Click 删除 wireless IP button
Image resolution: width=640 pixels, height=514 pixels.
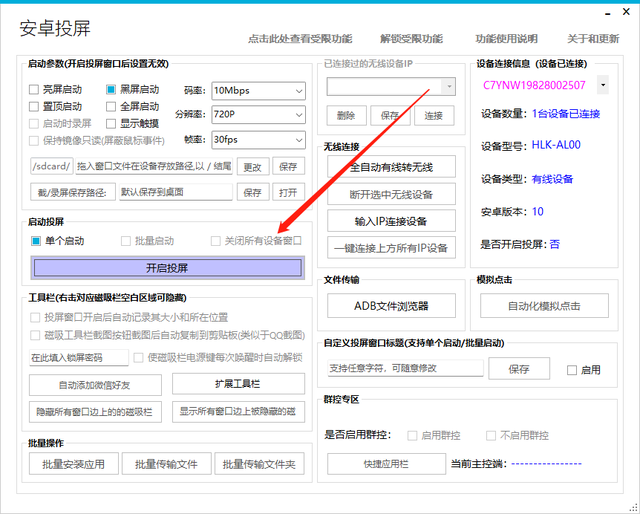pyautogui.click(x=346, y=116)
